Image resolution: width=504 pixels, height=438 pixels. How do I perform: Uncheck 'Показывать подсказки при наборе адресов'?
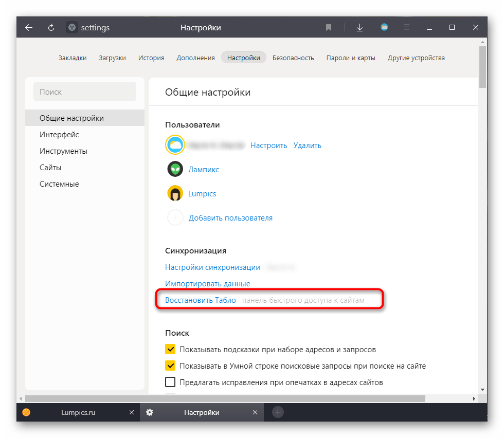(170, 350)
